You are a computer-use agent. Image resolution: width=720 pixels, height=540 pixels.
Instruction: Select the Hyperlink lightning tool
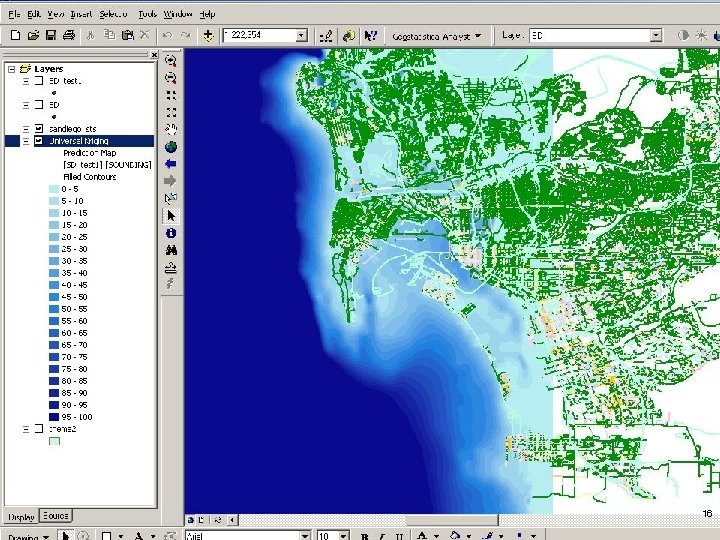coord(171,284)
